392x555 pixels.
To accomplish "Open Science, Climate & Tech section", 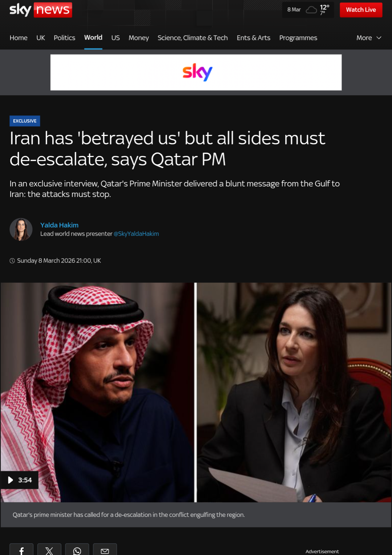I will [x=193, y=38].
